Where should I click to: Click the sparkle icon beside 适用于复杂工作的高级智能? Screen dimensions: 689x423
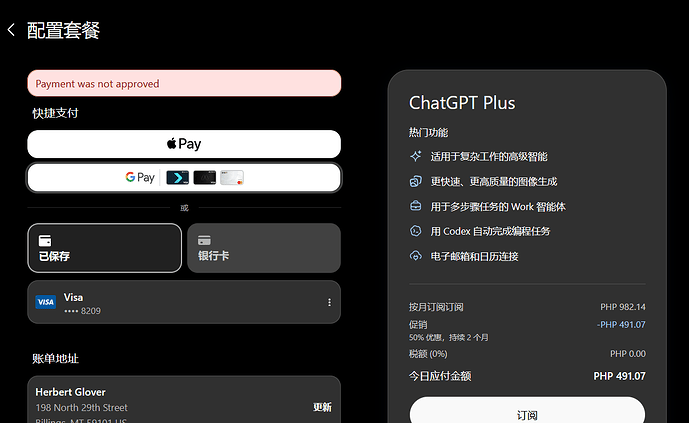(x=416, y=156)
